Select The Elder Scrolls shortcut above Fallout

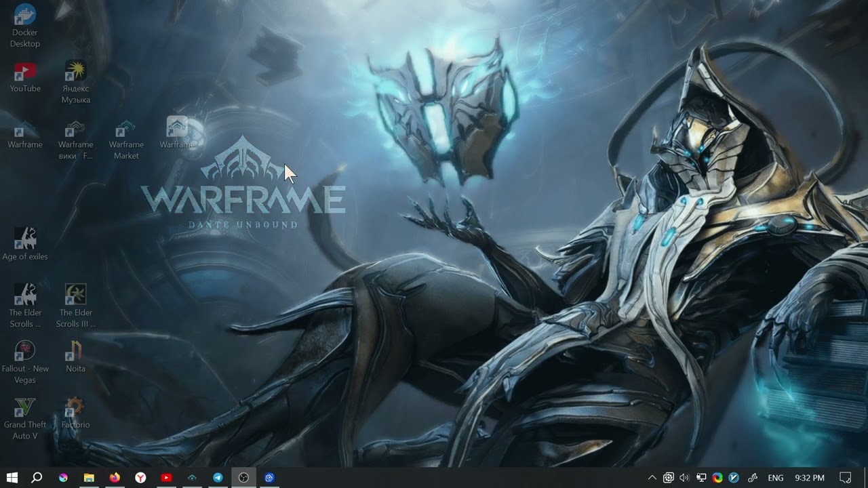tap(25, 306)
